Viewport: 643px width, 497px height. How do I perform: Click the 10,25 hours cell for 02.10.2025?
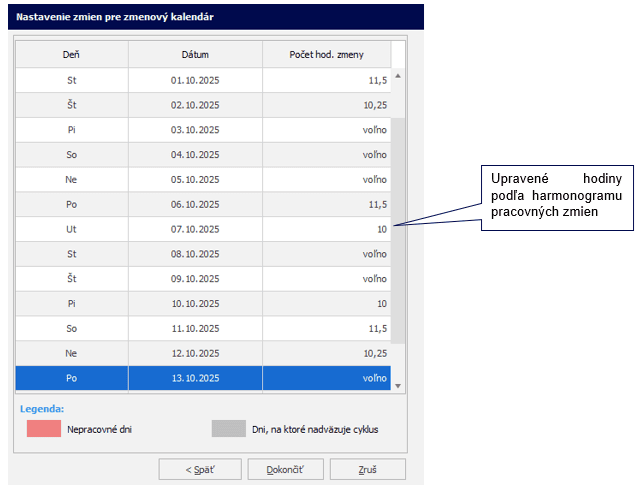click(x=326, y=105)
